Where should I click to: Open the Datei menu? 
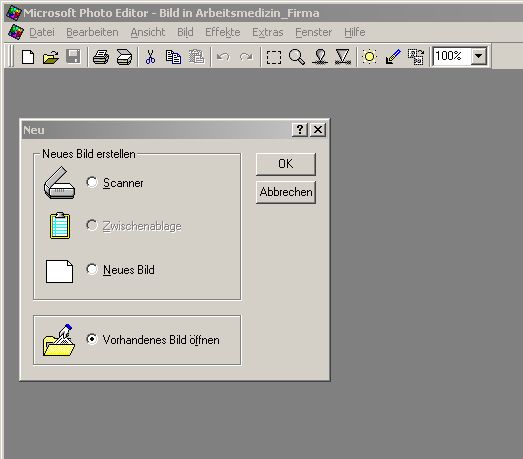point(42,32)
